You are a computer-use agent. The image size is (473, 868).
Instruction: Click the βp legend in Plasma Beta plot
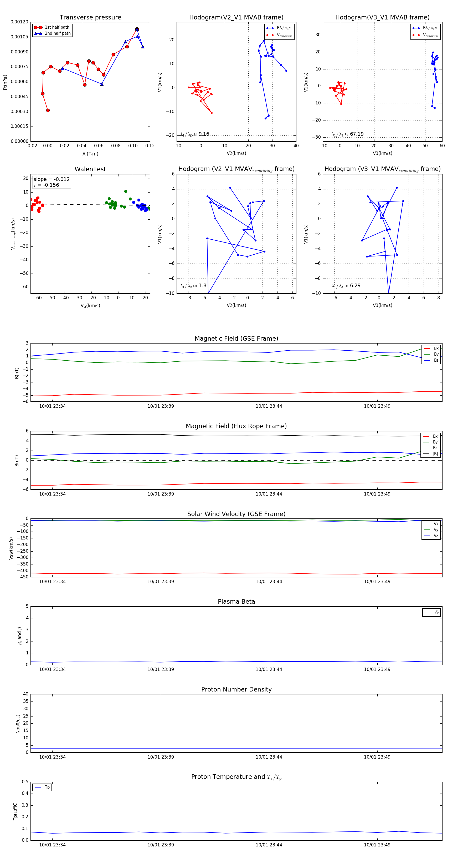point(431,612)
